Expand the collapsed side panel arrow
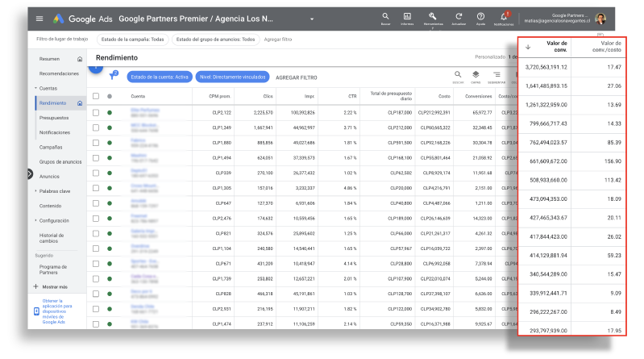Screen dimensions: 644x359 (30, 174)
